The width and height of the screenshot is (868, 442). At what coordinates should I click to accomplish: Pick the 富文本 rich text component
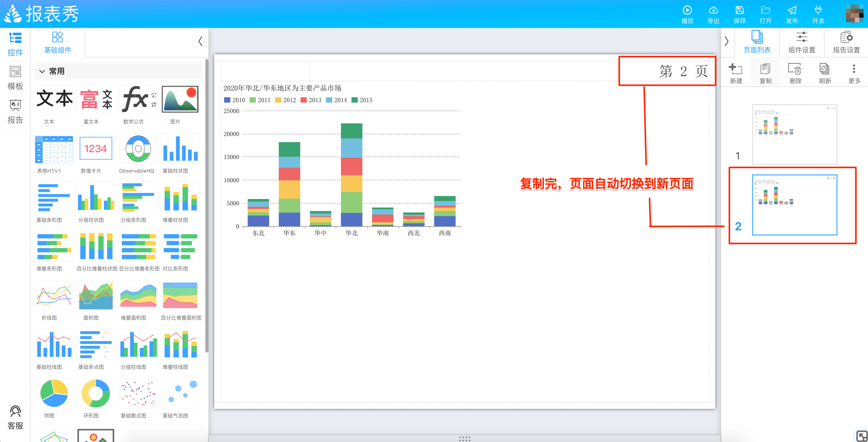pos(96,99)
